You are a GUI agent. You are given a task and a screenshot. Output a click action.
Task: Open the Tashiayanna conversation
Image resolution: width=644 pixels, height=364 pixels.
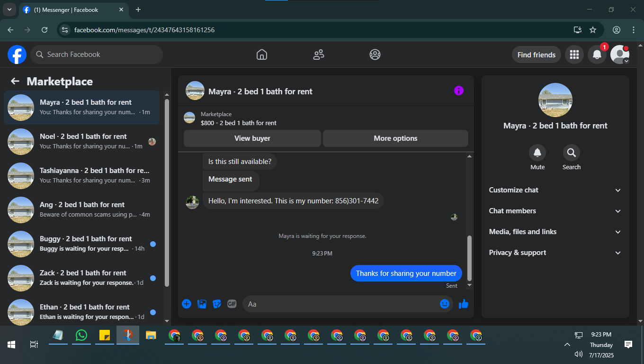click(x=82, y=176)
